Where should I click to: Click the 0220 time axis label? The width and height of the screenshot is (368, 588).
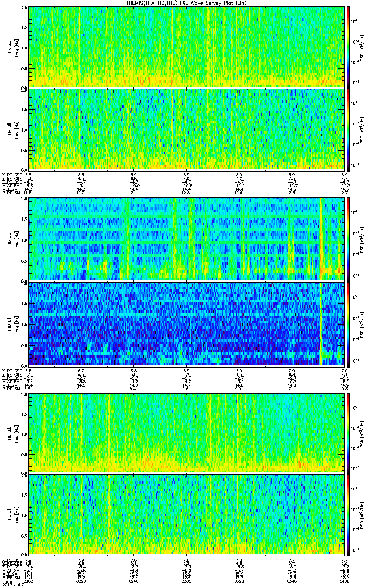point(81,580)
